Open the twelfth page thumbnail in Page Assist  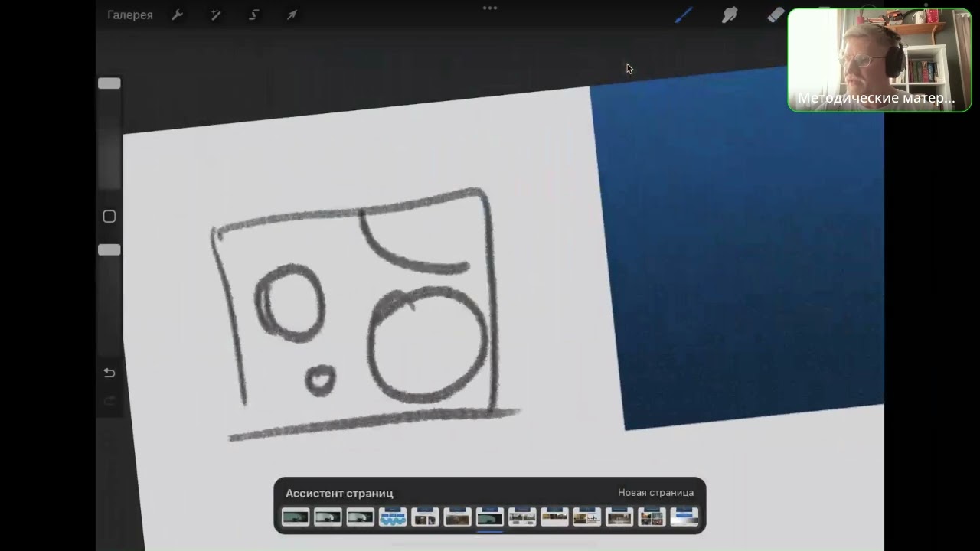tap(652, 517)
